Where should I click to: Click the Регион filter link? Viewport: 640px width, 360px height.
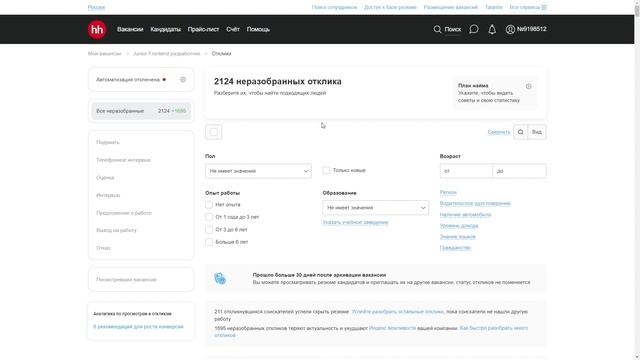click(448, 192)
